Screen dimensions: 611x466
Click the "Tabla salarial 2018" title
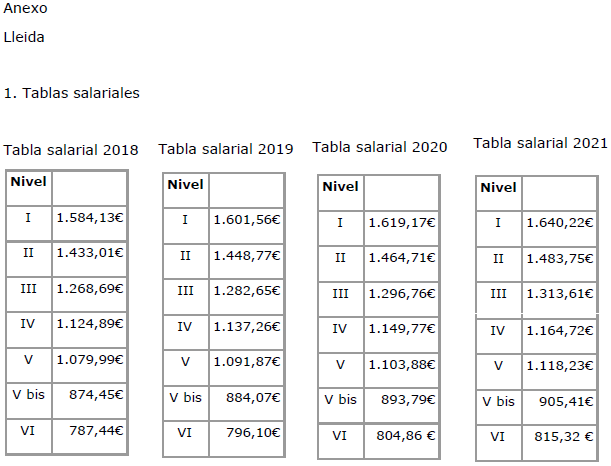[x=71, y=151]
